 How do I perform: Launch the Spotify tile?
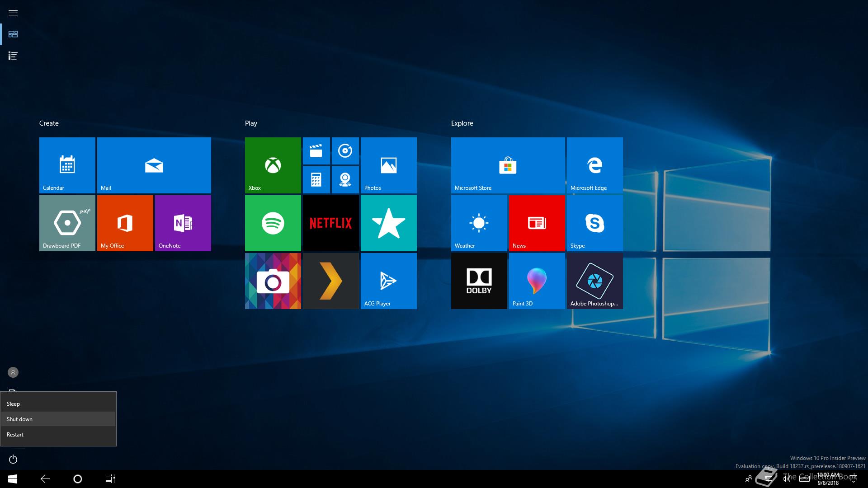(273, 223)
